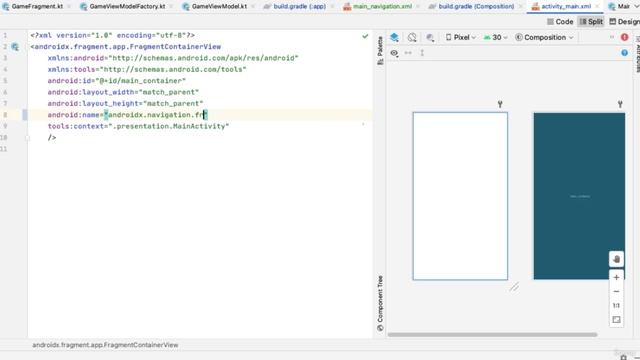Click the android:id main_container line

116,81
